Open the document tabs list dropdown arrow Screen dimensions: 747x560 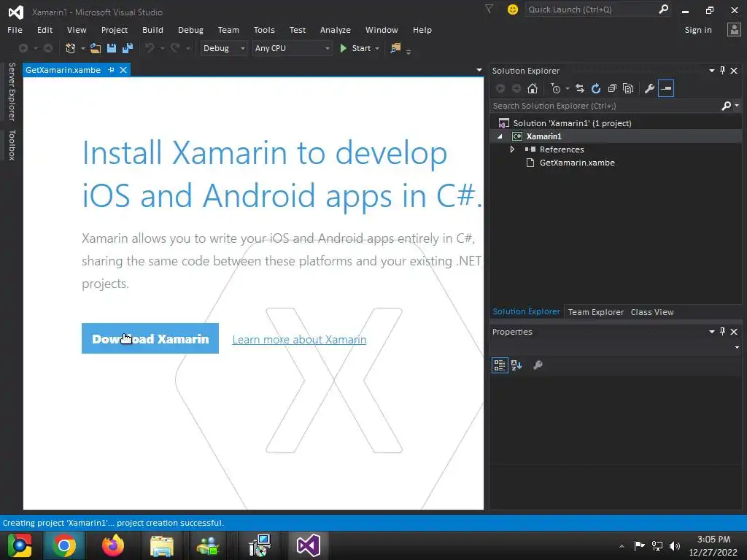pyautogui.click(x=479, y=70)
